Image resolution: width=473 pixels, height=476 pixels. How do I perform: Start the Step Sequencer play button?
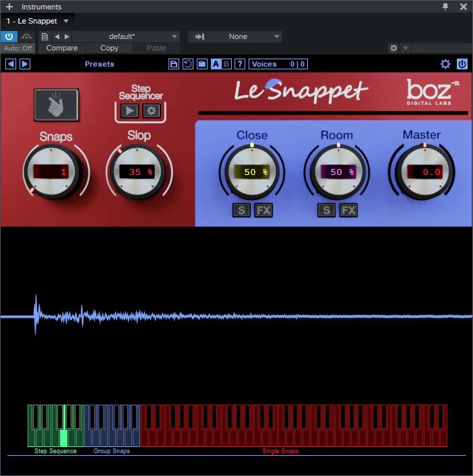click(x=130, y=111)
